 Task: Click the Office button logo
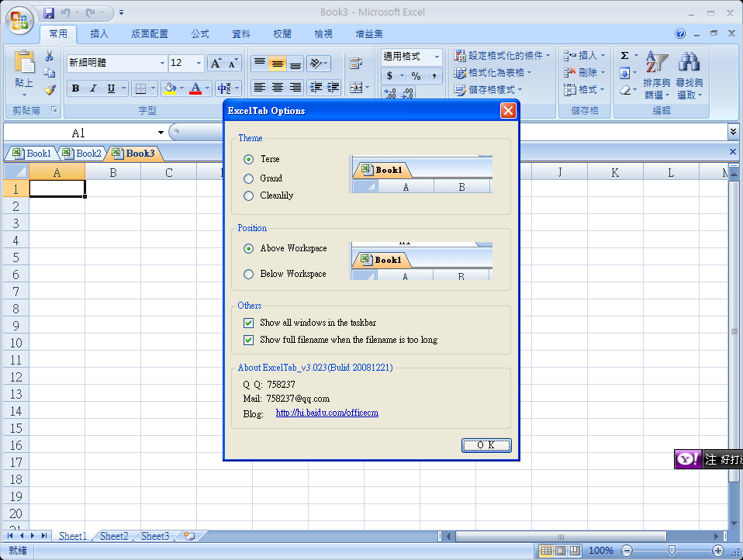pyautogui.click(x=19, y=20)
